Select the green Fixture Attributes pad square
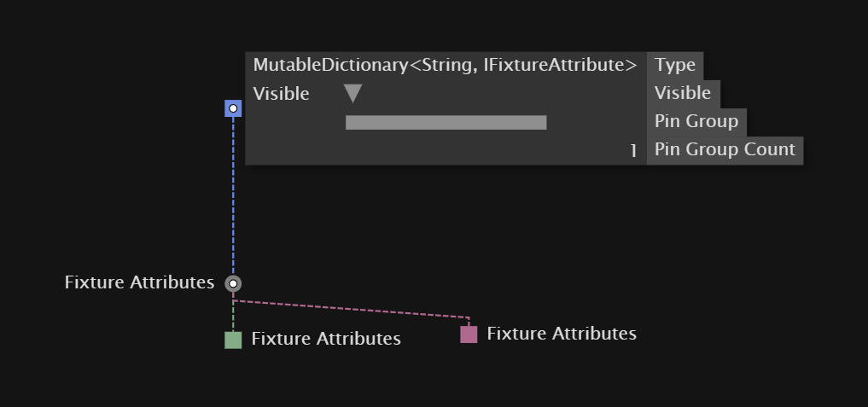This screenshot has height=407, width=868. (233, 340)
